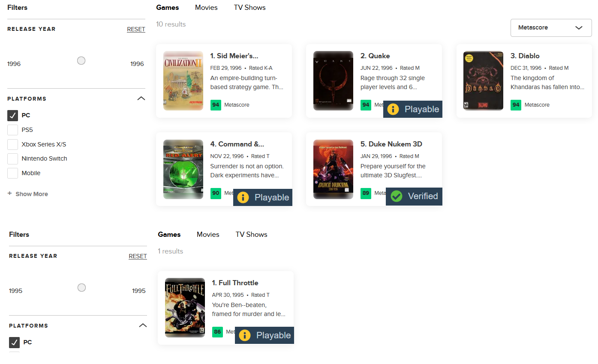The width and height of the screenshot is (598, 364).
Task: Collapse the Platforms section in the lower filter panel
Action: pyautogui.click(x=143, y=325)
